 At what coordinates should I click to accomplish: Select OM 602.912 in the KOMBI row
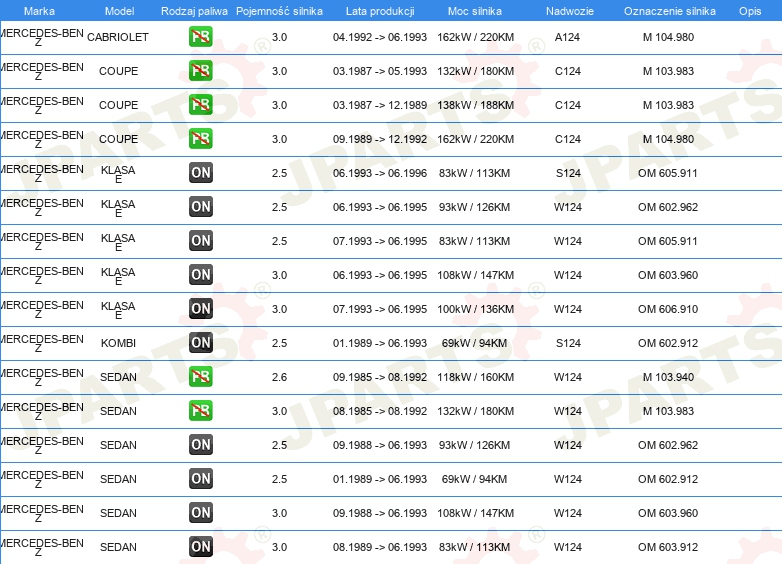[x=668, y=343]
